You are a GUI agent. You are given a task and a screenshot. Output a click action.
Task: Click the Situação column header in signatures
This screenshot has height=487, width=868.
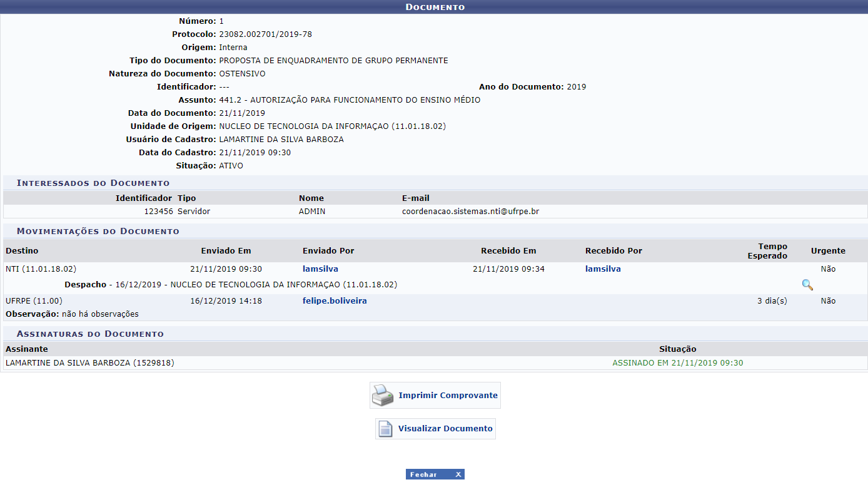pyautogui.click(x=678, y=349)
